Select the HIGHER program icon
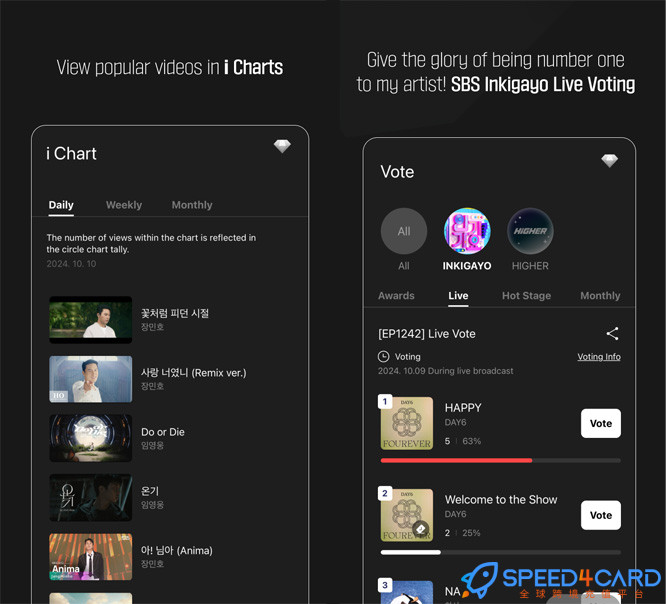Viewport: 666px width, 604px height. (530, 231)
